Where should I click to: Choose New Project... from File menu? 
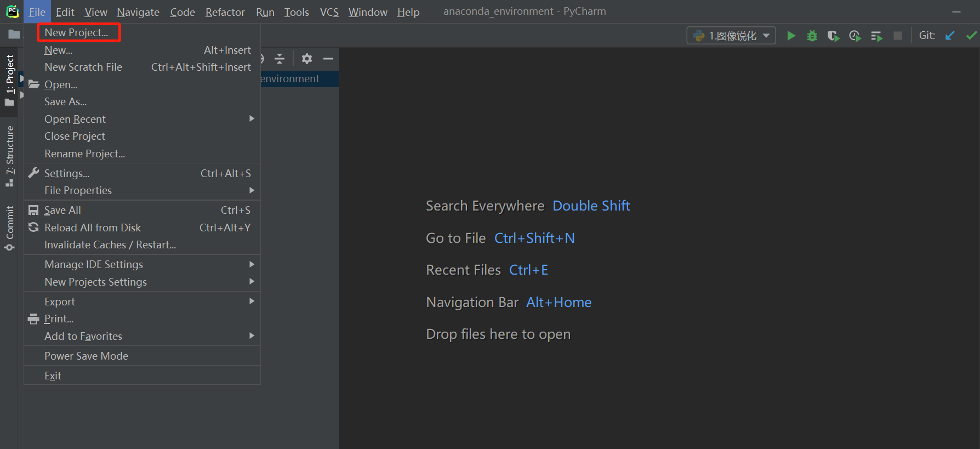click(x=142, y=32)
